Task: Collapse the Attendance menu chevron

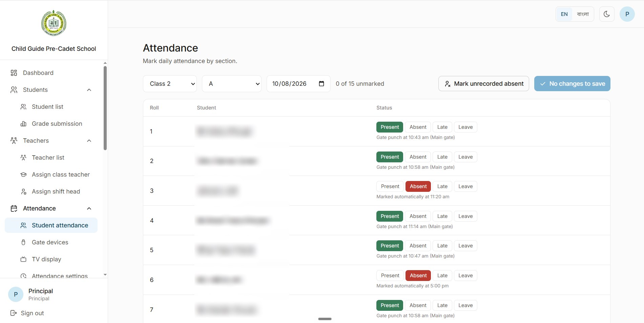Action: coord(89,208)
